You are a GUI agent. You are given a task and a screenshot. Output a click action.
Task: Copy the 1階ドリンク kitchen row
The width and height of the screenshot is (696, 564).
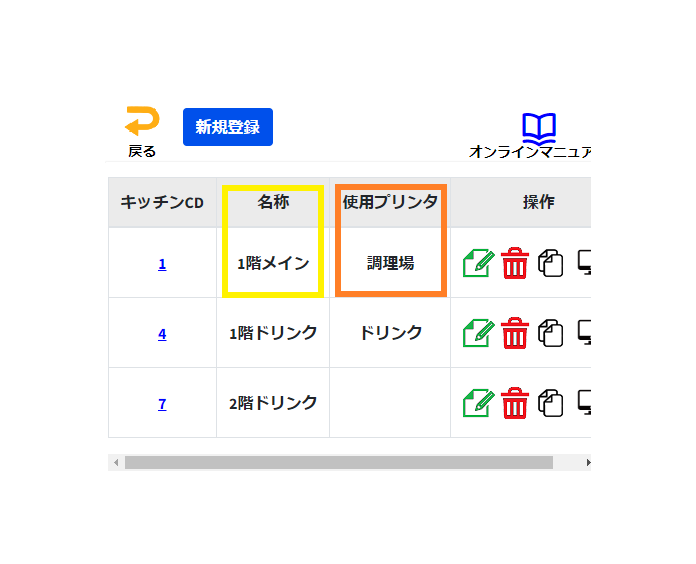(551, 333)
